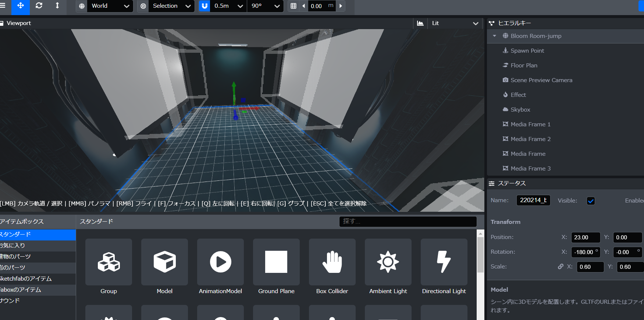Viewport: 644px width, 320px height.
Task: Toggle the Visible checkbox
Action: 591,201
